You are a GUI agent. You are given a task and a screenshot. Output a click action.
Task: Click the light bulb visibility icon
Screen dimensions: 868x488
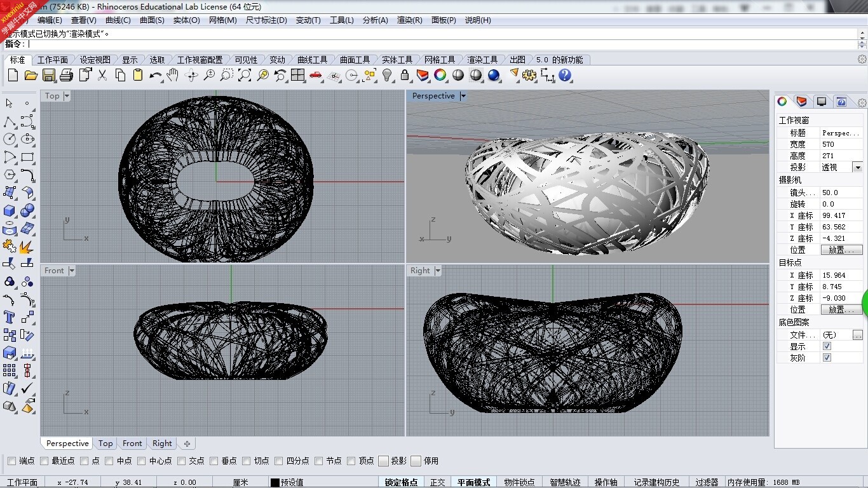click(x=387, y=75)
